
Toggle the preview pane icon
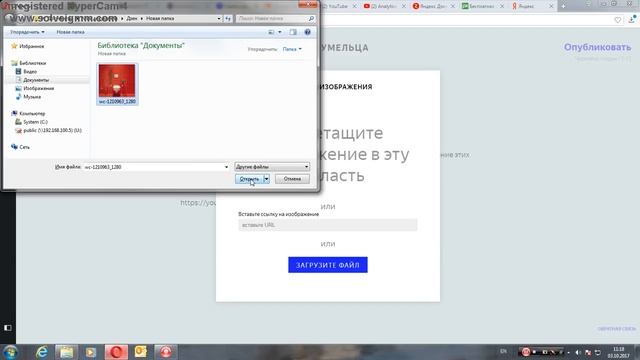(x=293, y=32)
